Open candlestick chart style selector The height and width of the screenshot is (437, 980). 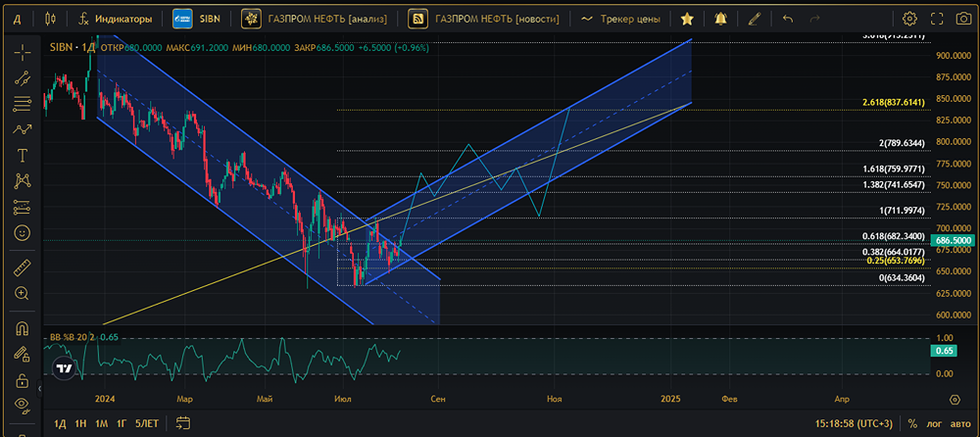pos(51,19)
